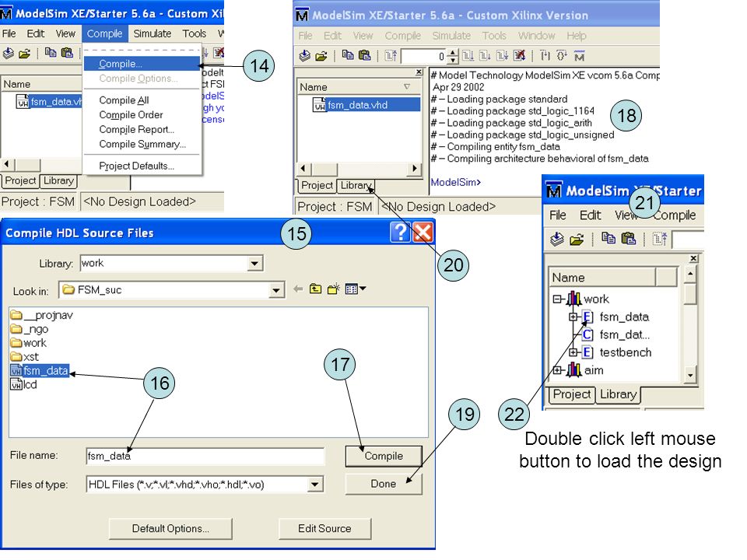This screenshot has width=747, height=560.
Task: Select fsm_data file in the dialog list
Action: pyautogui.click(x=40, y=370)
